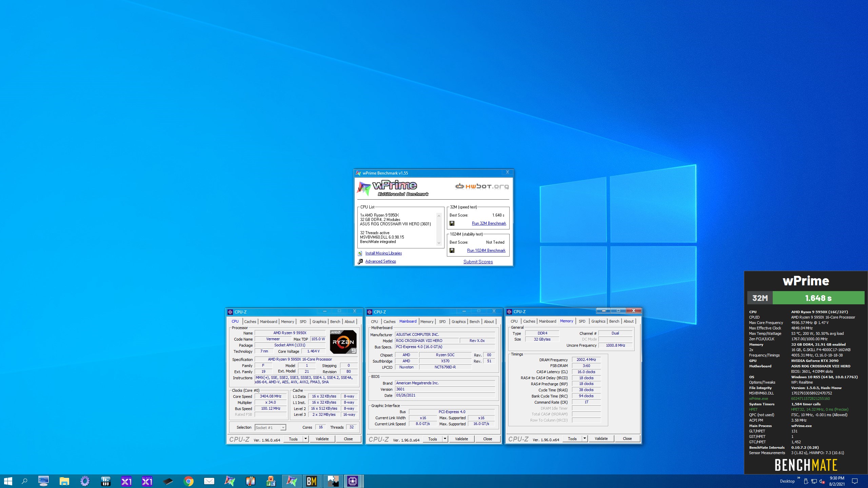
Task: Open Google Chrome from the taskbar
Action: [x=189, y=481]
